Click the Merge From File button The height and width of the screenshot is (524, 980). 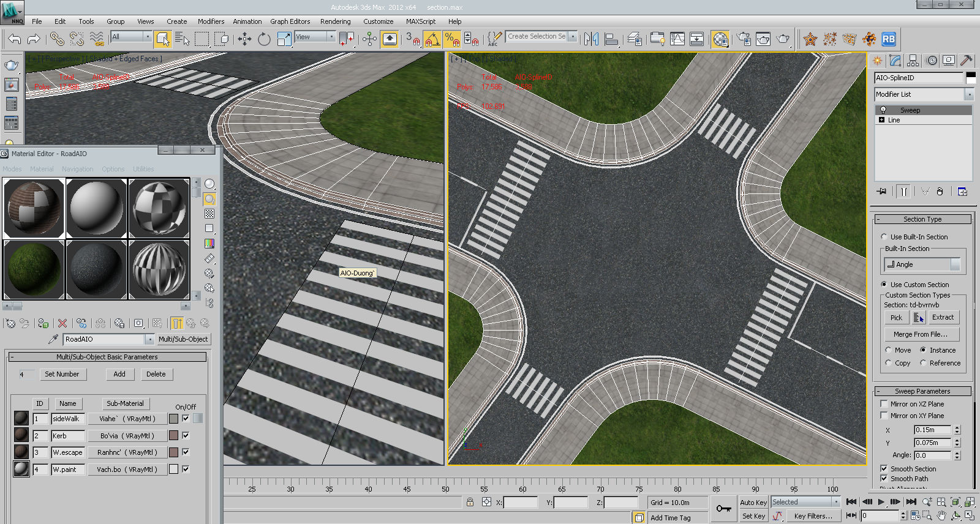coord(921,334)
